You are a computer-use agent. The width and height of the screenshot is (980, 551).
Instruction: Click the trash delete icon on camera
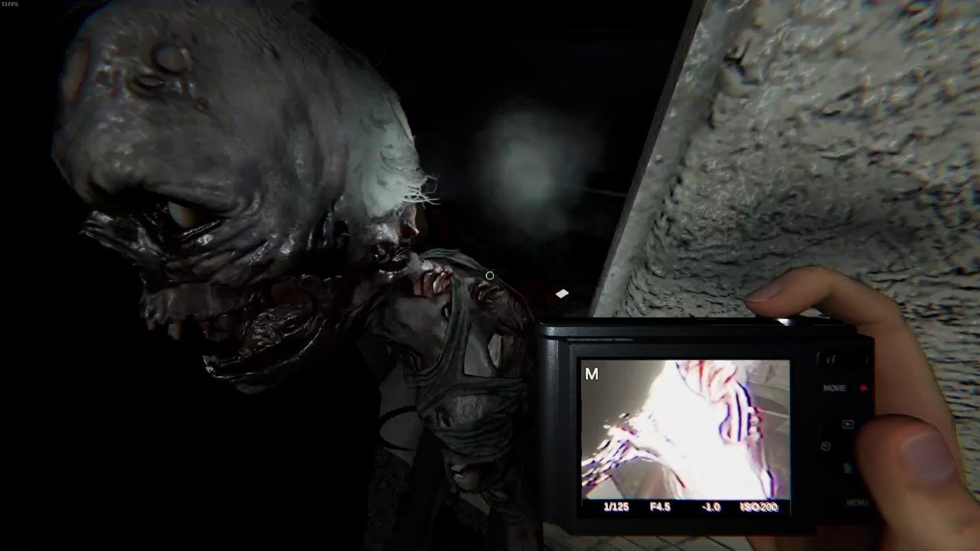(848, 468)
